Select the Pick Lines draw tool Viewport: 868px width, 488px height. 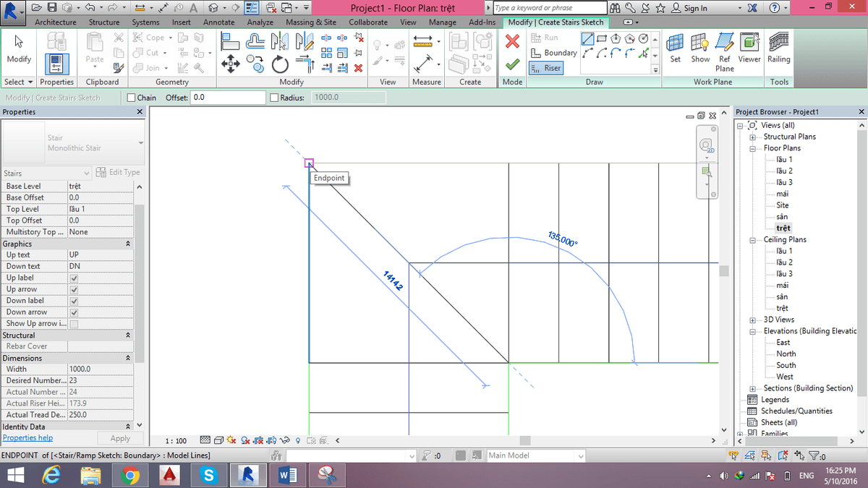[x=643, y=53]
